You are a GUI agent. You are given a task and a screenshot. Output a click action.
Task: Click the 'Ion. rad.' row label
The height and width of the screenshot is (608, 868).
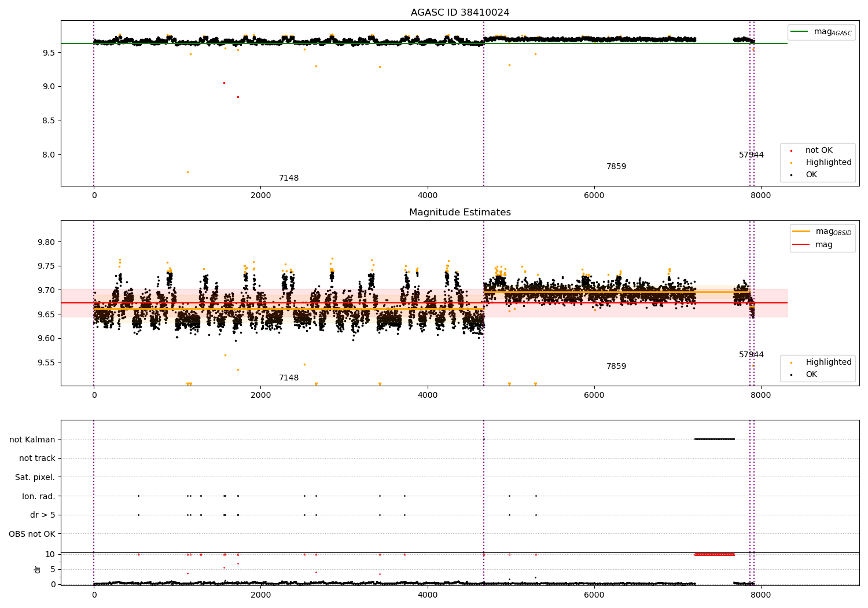pos(39,496)
